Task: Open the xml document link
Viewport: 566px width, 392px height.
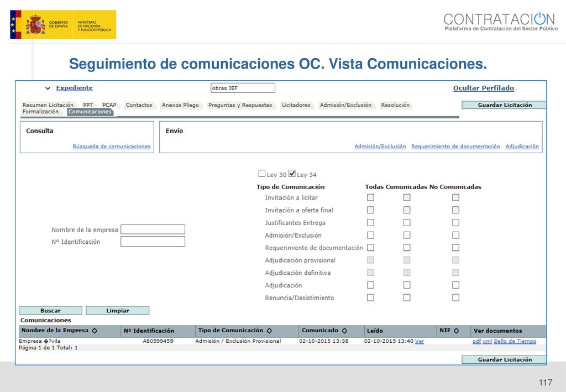Action: pos(488,341)
